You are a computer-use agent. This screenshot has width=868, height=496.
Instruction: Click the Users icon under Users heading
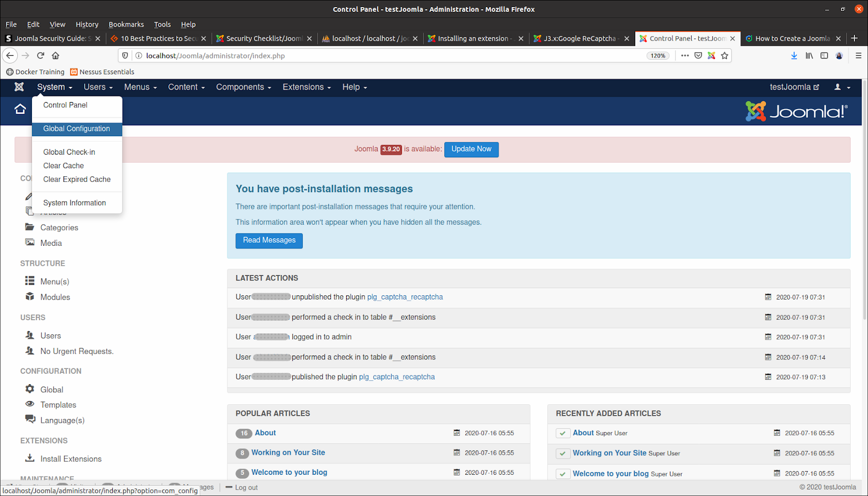[30, 335]
